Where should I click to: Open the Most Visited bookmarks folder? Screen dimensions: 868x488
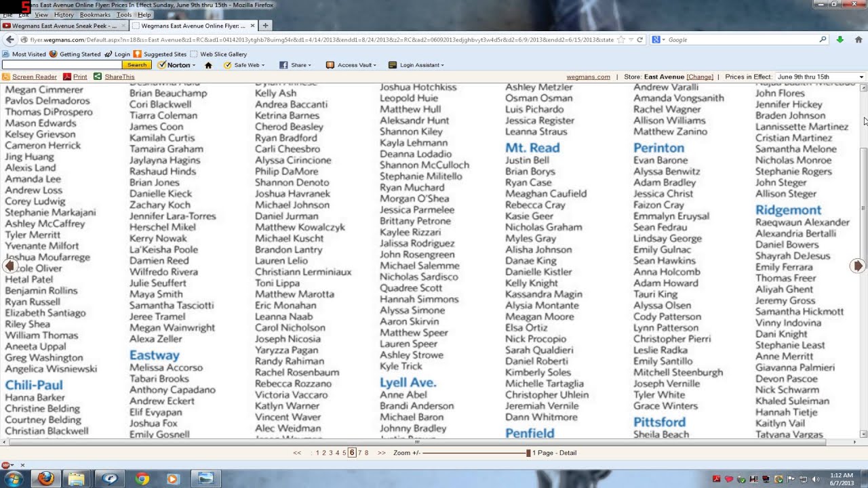coord(24,54)
